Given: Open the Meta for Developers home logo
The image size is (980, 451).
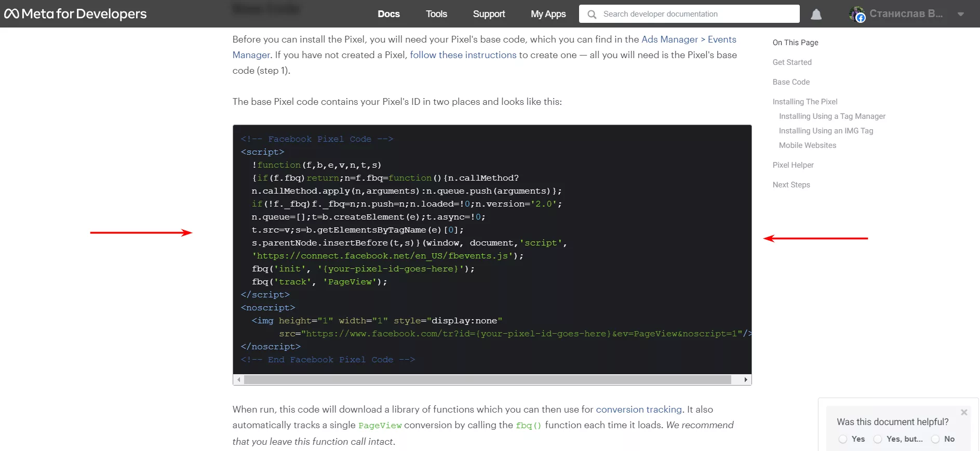Looking at the screenshot, I should coord(75,14).
